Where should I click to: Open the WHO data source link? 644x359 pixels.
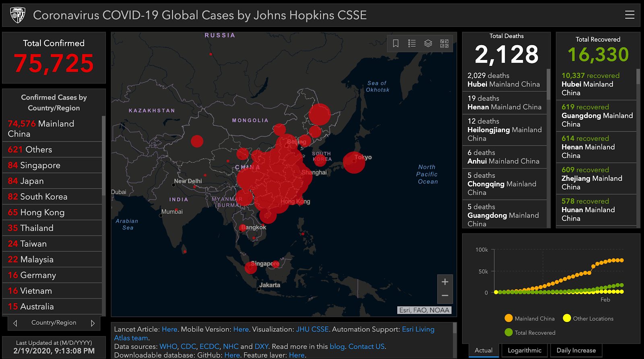[168, 347]
